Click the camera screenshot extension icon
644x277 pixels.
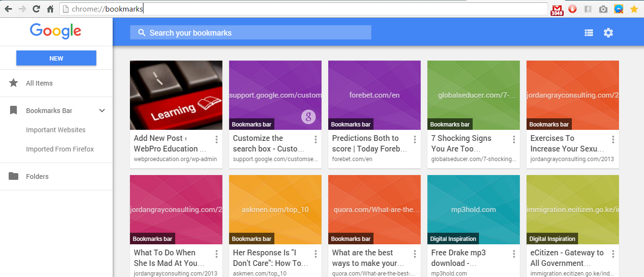(x=603, y=9)
